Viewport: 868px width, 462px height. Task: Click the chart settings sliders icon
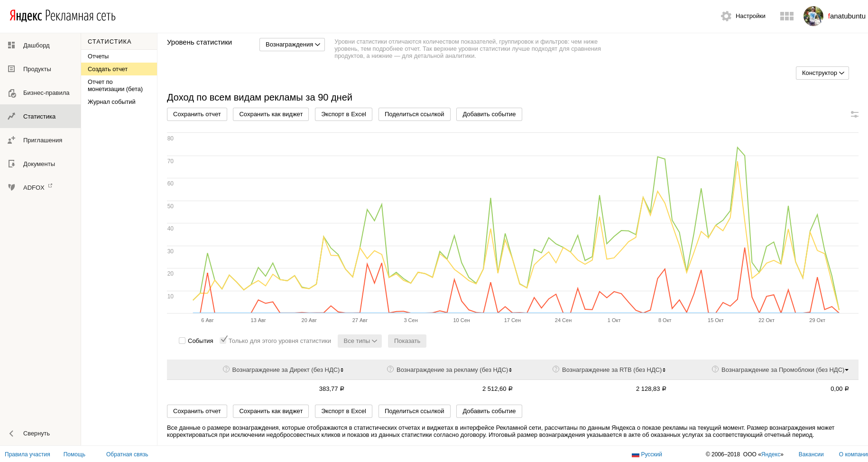pos(854,114)
